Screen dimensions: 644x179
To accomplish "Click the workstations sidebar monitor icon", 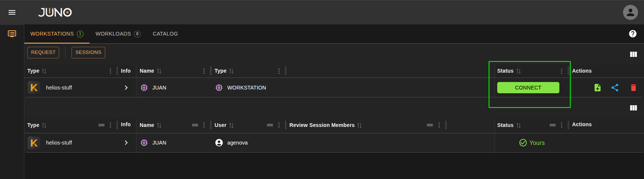I will point(12,34).
